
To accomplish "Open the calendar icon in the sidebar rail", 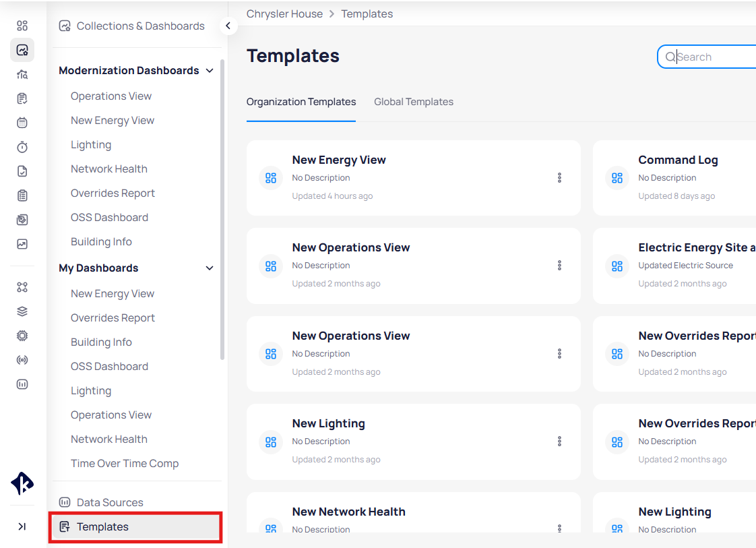I will [x=22, y=123].
